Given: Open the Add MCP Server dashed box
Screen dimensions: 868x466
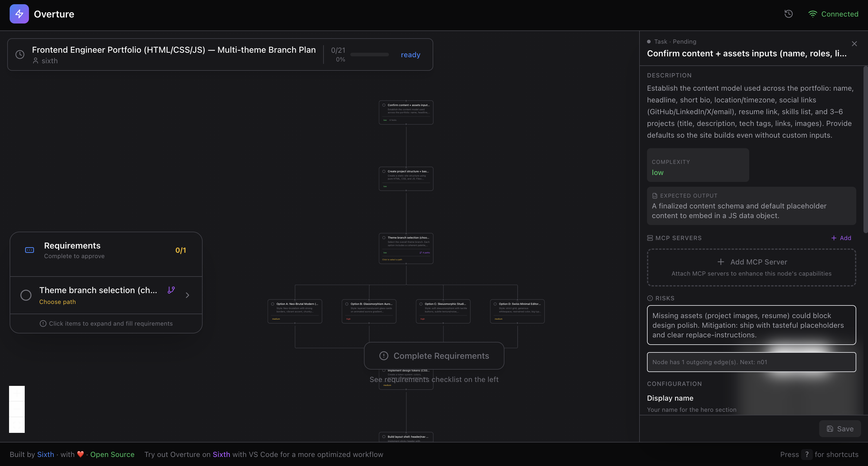Looking at the screenshot, I should pyautogui.click(x=751, y=267).
